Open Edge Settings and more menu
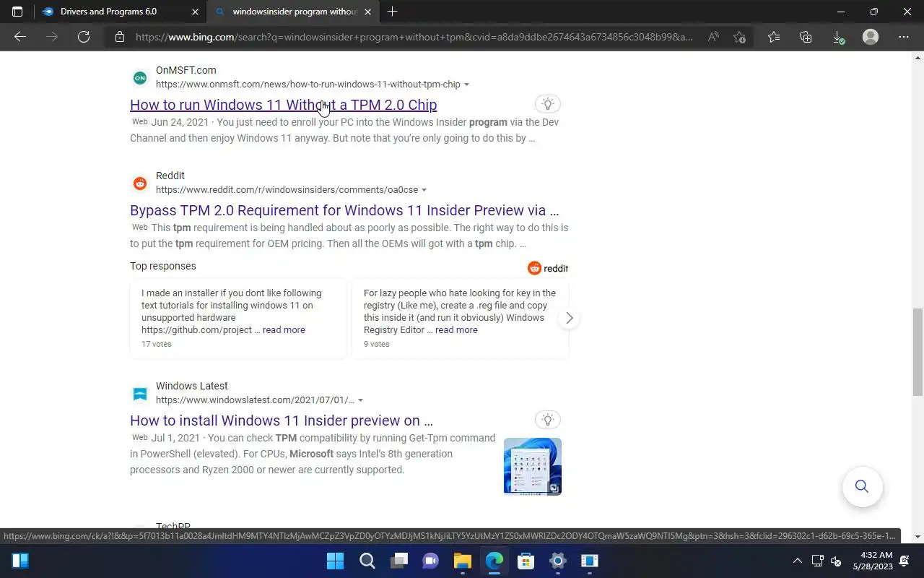Viewport: 924px width, 578px height. point(904,37)
